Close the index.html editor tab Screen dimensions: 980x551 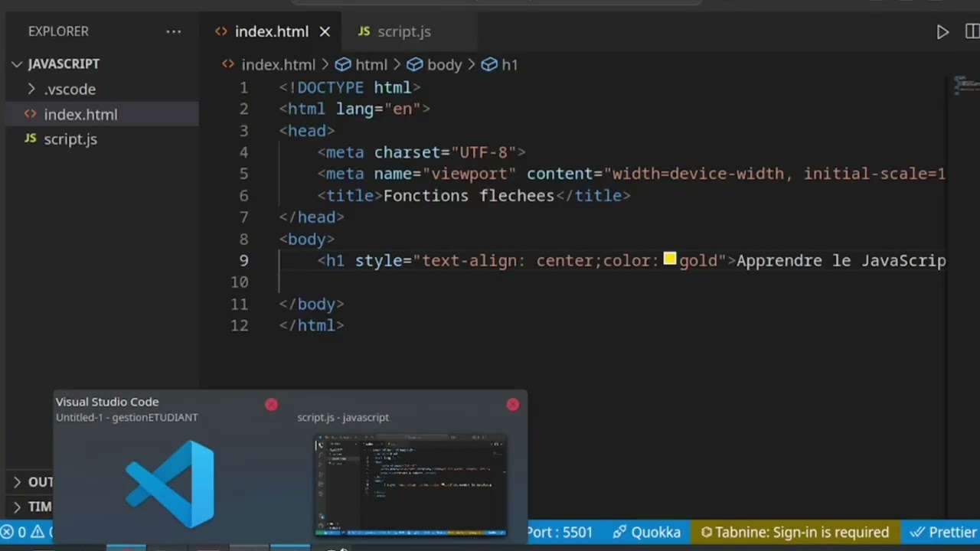coord(325,31)
